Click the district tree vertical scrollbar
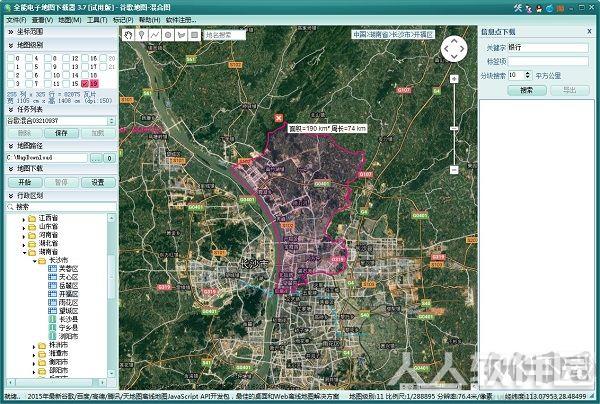600x404 pixels. [x=111, y=296]
